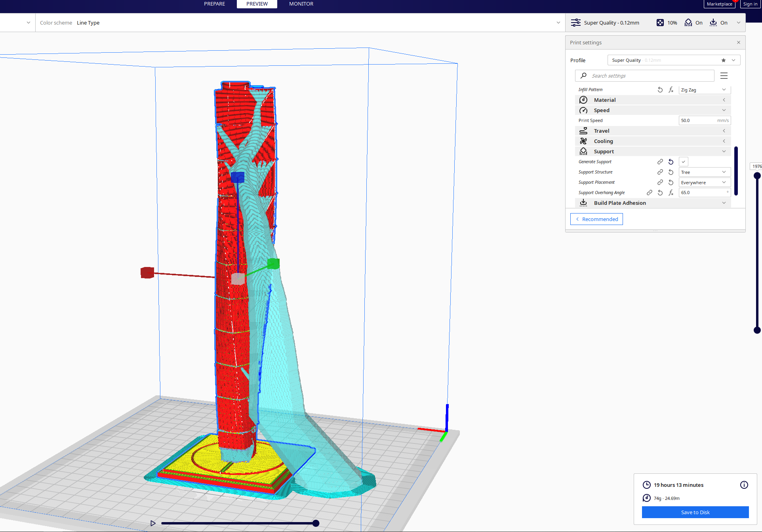
Task: Click the Save to Disk button
Action: 695,512
